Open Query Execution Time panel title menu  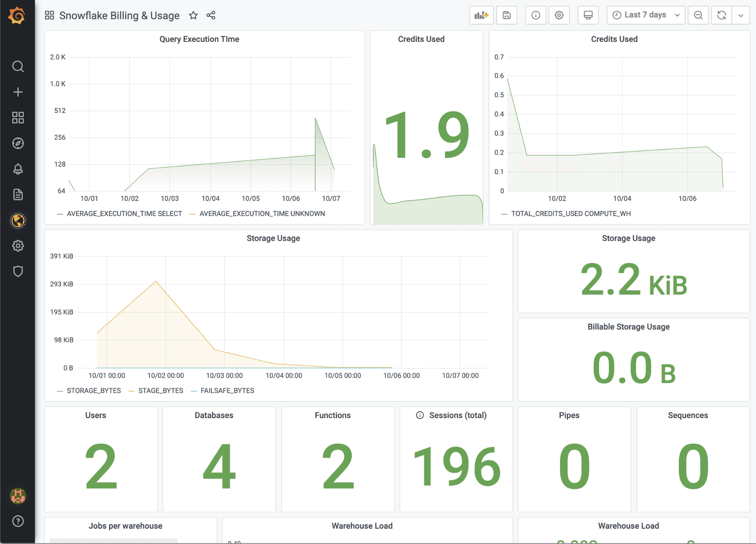click(199, 39)
